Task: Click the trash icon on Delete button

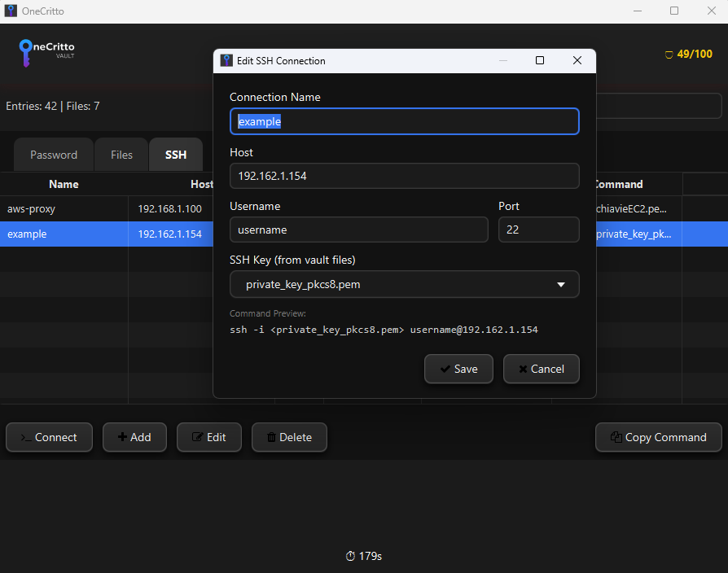Action: pyautogui.click(x=272, y=437)
